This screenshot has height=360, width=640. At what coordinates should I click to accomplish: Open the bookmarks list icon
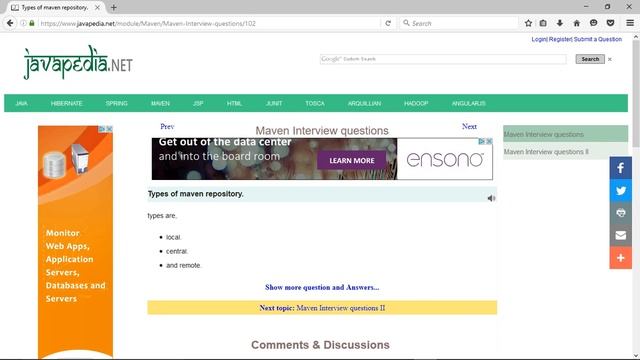pos(543,23)
